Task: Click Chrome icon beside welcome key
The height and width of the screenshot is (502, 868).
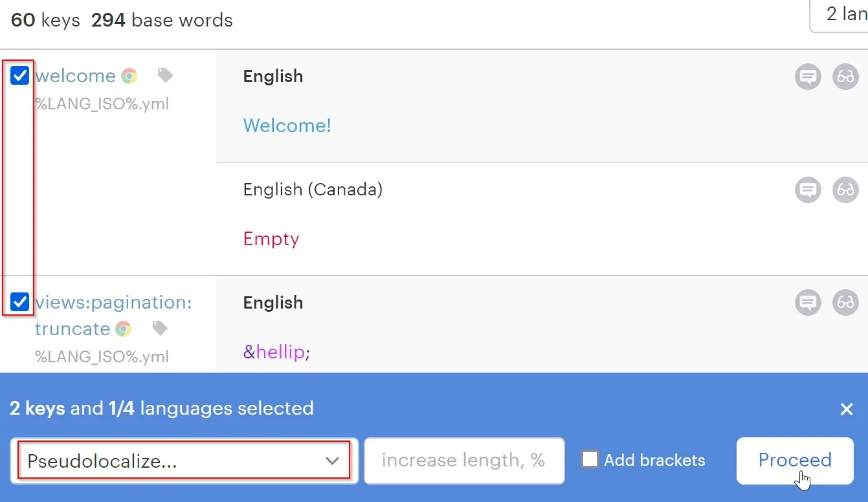Action: point(129,76)
